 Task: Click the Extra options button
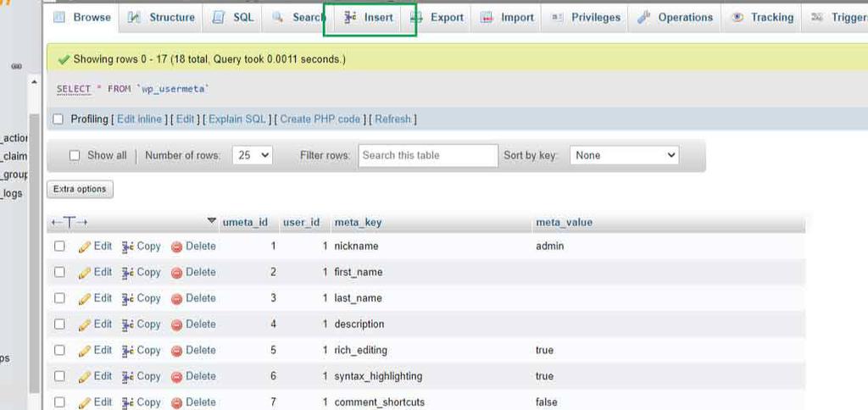click(80, 189)
